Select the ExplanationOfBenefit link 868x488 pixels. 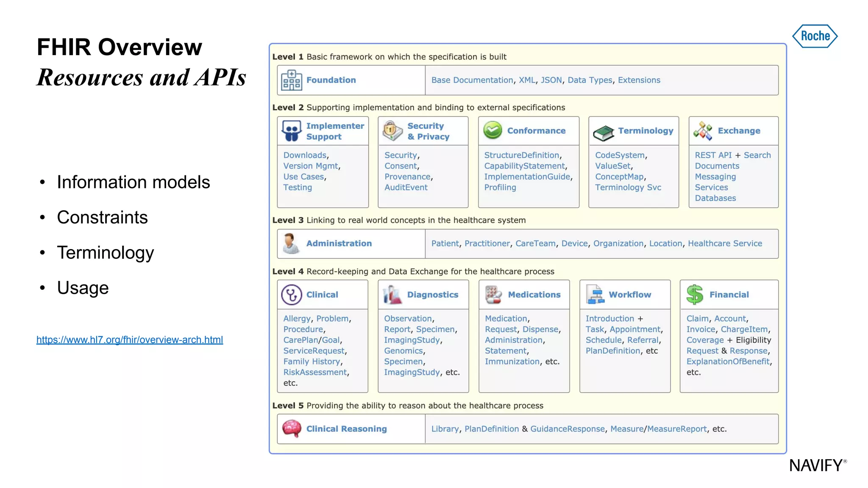(728, 361)
